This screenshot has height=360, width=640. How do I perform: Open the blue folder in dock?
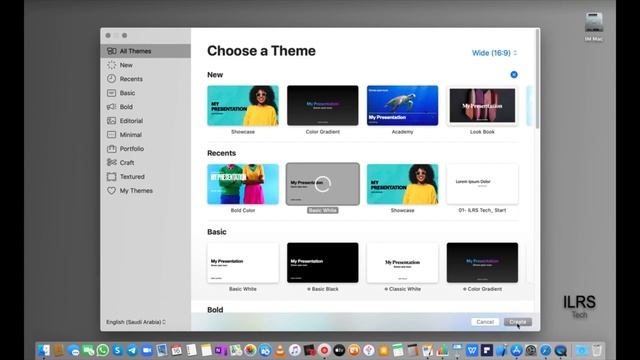(x=581, y=350)
